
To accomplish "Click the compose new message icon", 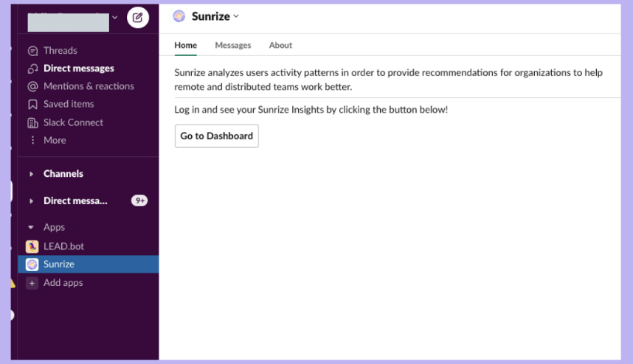I will tap(138, 18).
